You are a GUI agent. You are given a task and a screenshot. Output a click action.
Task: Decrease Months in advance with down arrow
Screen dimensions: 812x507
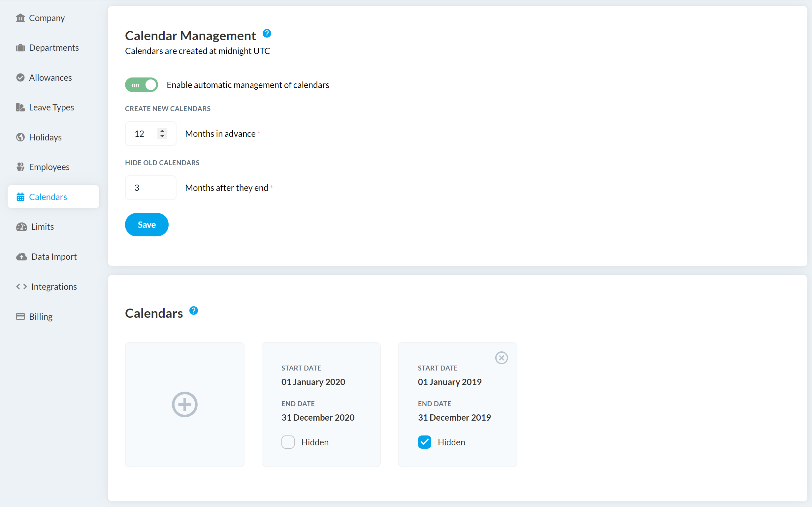[162, 136]
